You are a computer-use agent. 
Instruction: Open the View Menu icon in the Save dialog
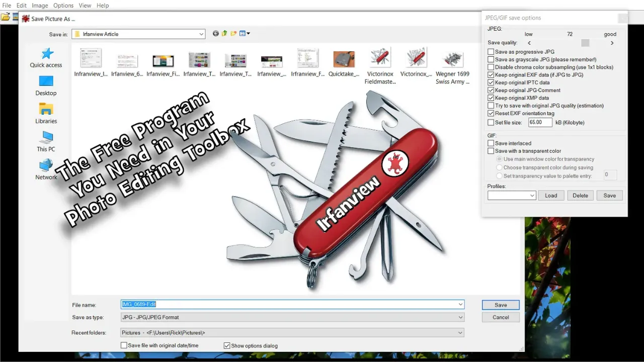click(x=245, y=34)
